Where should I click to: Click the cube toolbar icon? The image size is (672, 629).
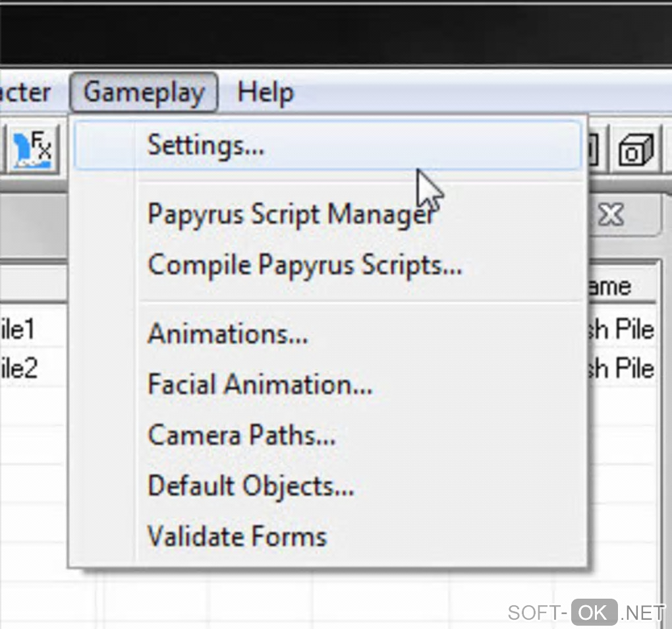pyautogui.click(x=636, y=149)
